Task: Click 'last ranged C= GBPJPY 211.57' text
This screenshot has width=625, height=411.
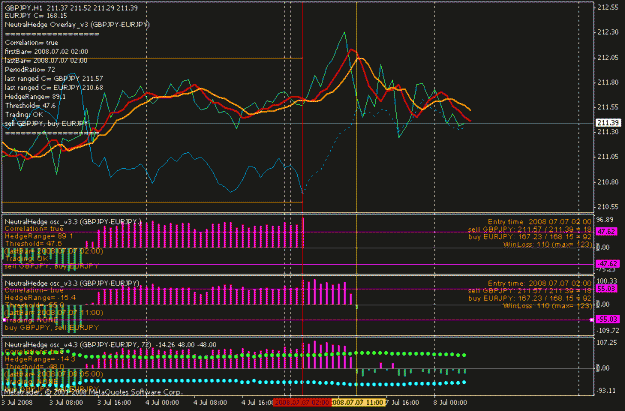Action: click(x=54, y=79)
